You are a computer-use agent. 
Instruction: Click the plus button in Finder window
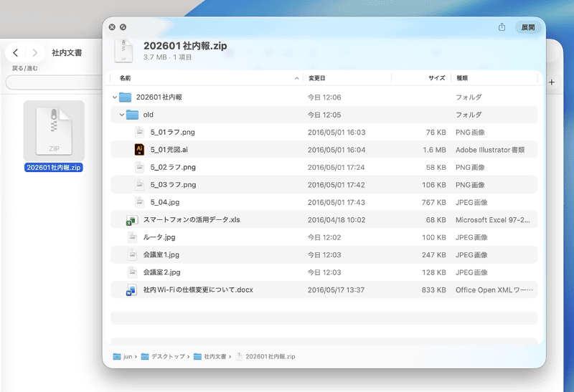(x=552, y=82)
